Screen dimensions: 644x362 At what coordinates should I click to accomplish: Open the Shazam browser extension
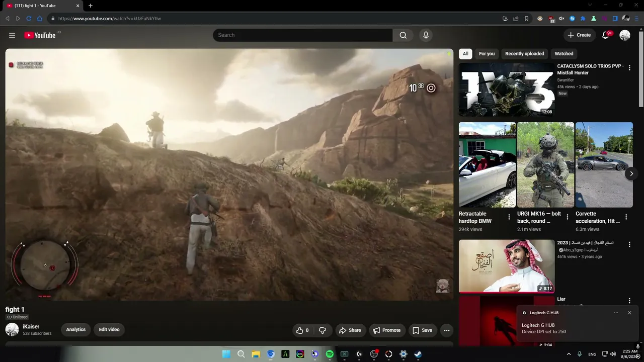point(572,19)
